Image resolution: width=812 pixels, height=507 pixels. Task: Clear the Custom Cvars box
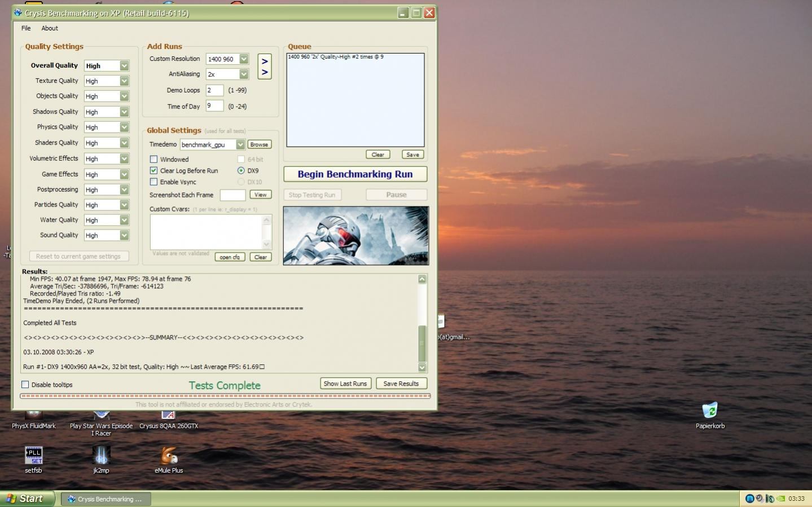point(261,257)
